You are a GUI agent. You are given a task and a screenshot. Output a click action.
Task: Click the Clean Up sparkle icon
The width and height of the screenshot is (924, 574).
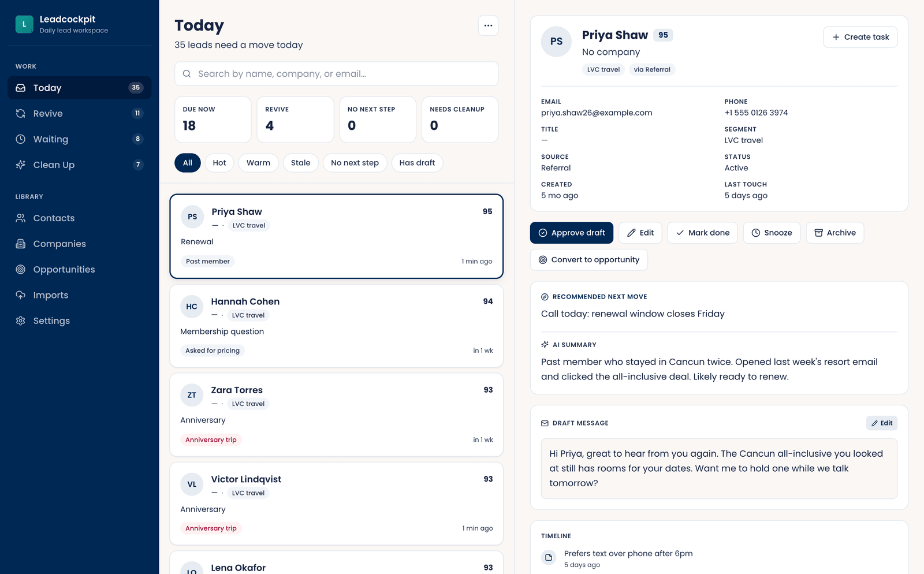click(x=21, y=165)
